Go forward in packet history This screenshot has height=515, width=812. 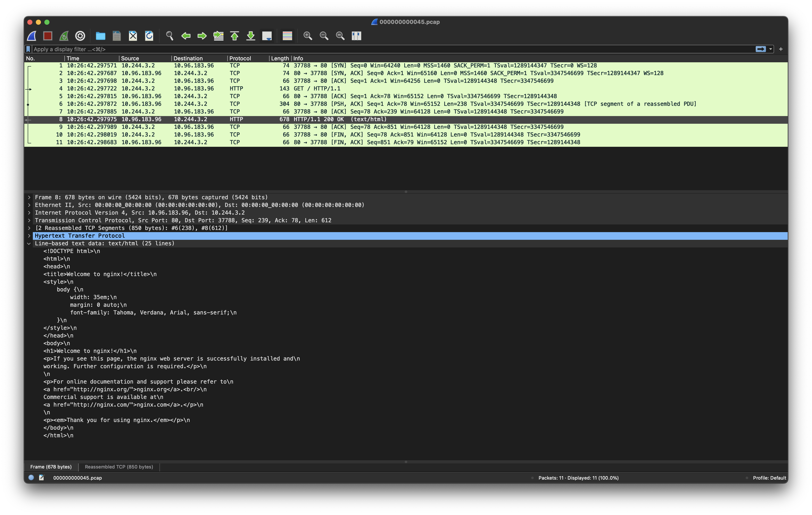tap(202, 36)
